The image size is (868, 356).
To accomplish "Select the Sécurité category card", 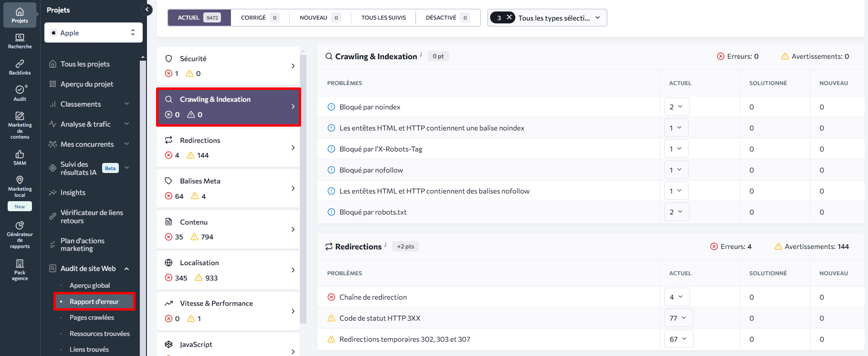I will [x=228, y=66].
